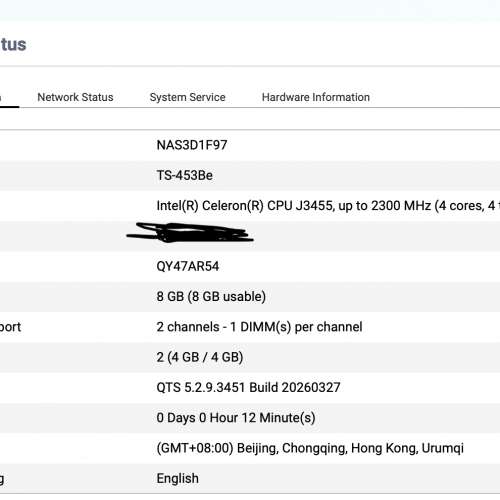Viewport: 500px width, 500px height.
Task: Open the System Service tab
Action: pos(187,97)
